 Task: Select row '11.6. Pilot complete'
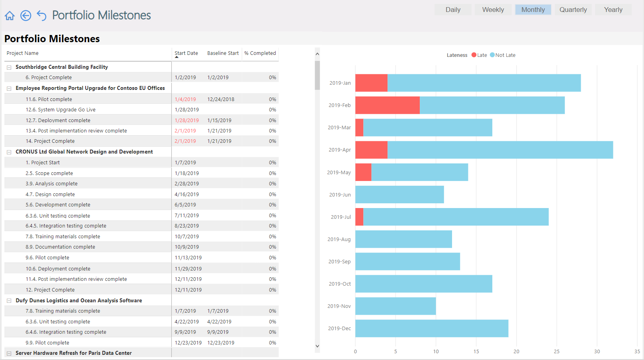coord(141,99)
